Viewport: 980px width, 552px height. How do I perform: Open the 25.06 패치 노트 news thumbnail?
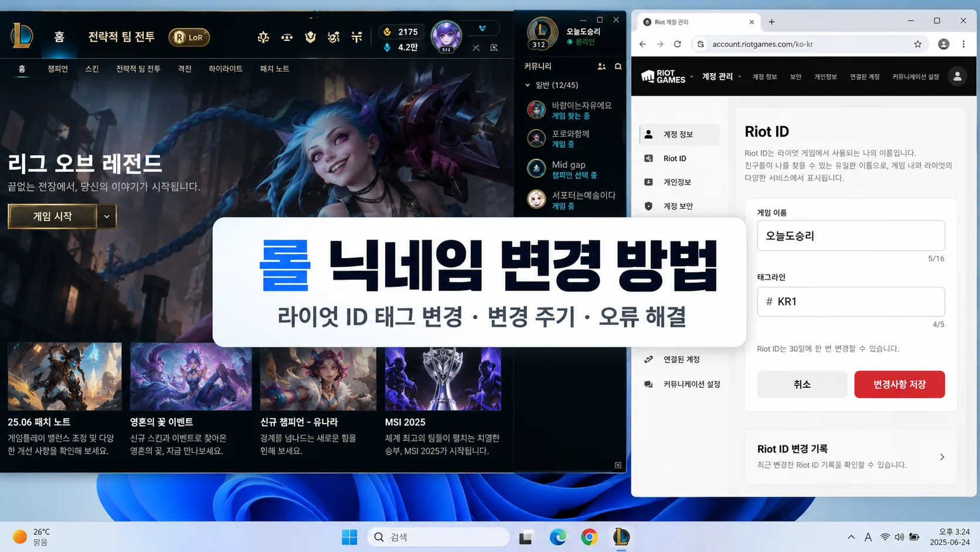(x=64, y=376)
